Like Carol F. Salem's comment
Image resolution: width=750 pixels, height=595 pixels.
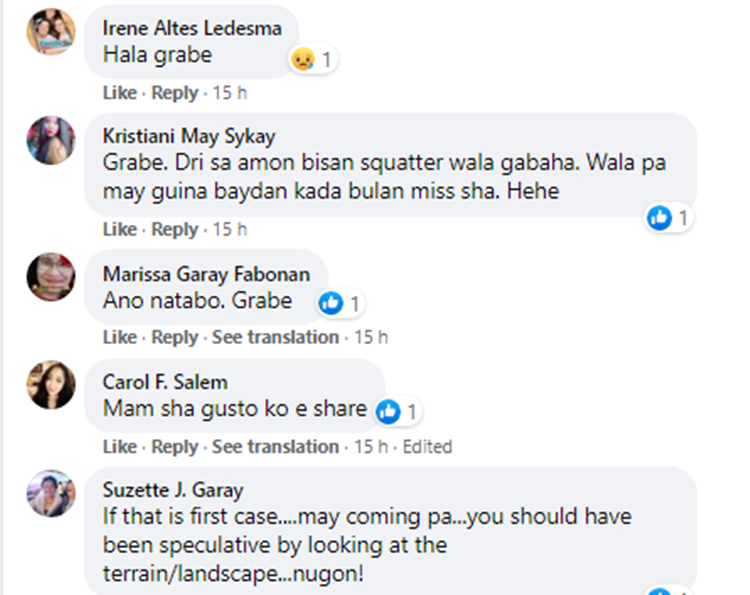(x=119, y=446)
